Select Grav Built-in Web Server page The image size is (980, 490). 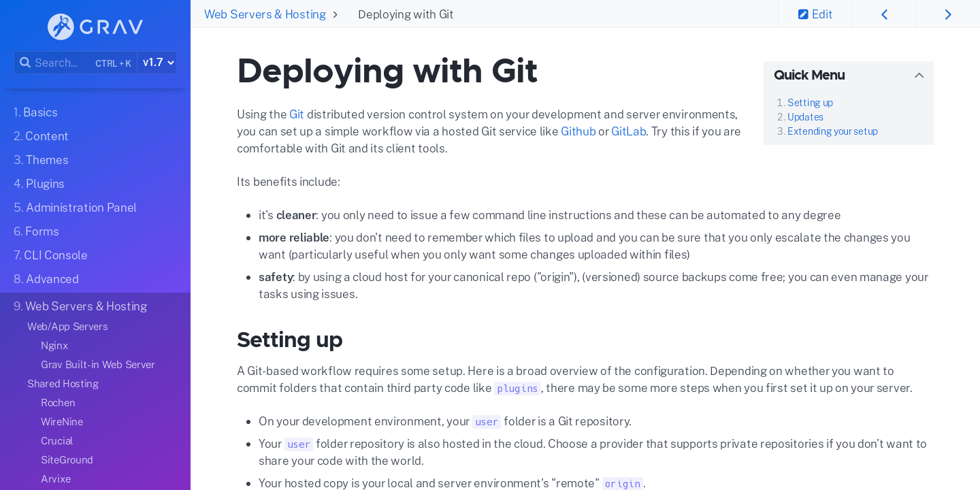tap(97, 364)
